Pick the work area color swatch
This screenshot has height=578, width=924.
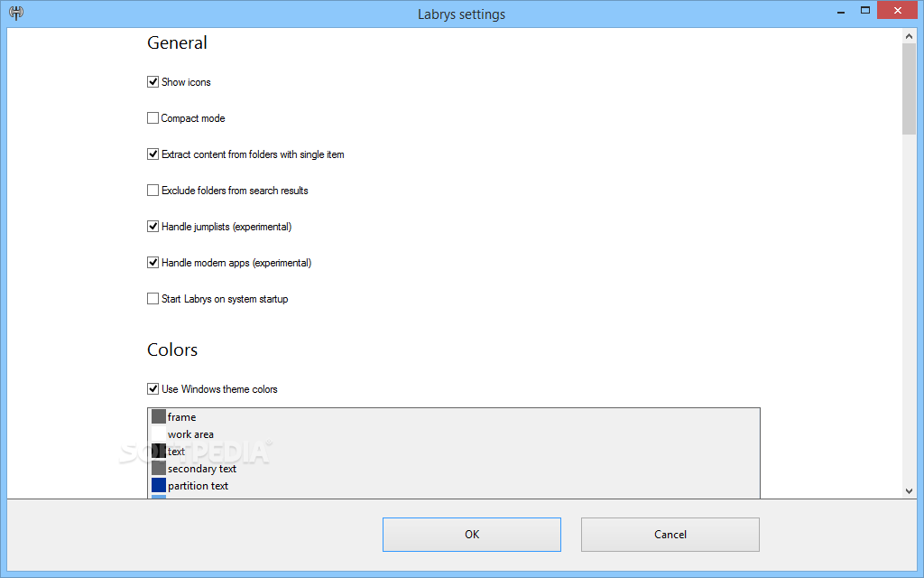point(159,433)
